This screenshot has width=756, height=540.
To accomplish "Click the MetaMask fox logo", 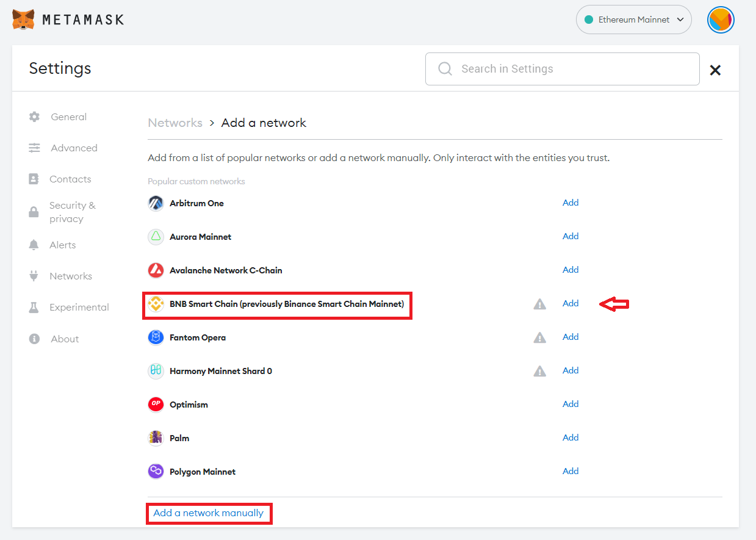I will pyautogui.click(x=23, y=20).
